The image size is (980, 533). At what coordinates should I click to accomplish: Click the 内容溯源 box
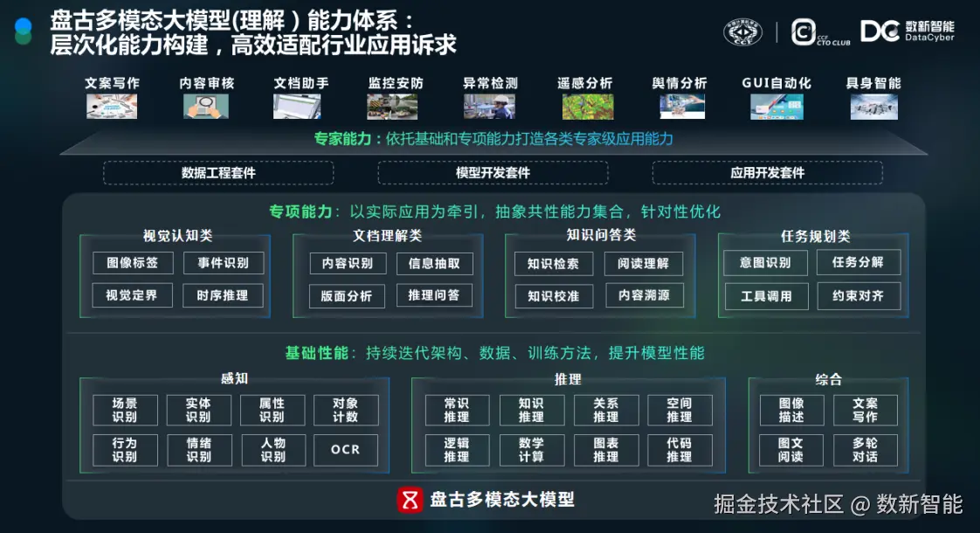pos(645,295)
